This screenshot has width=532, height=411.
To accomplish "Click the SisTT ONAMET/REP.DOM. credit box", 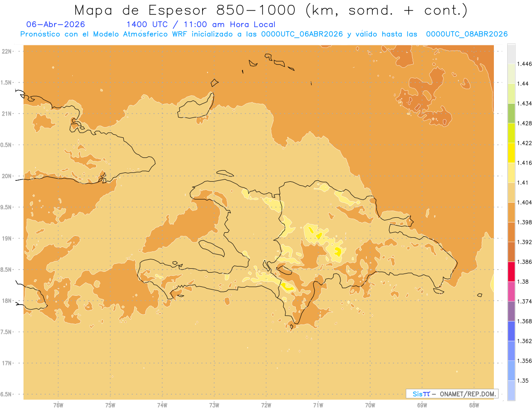I will point(452,394).
